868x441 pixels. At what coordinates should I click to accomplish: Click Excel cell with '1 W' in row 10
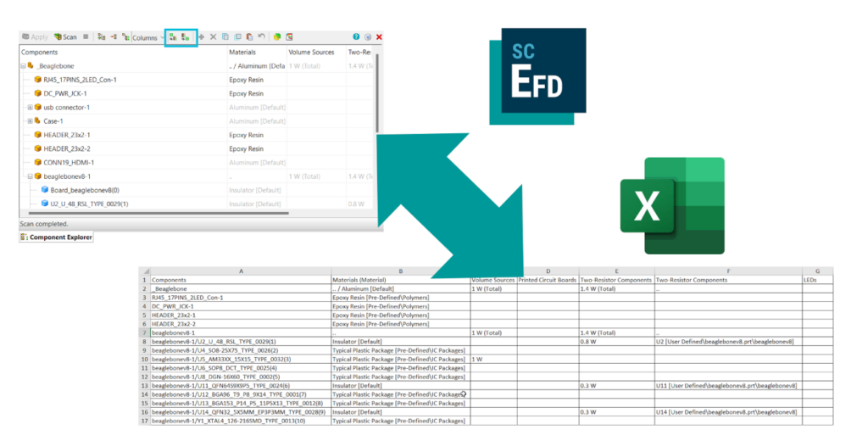point(494,360)
